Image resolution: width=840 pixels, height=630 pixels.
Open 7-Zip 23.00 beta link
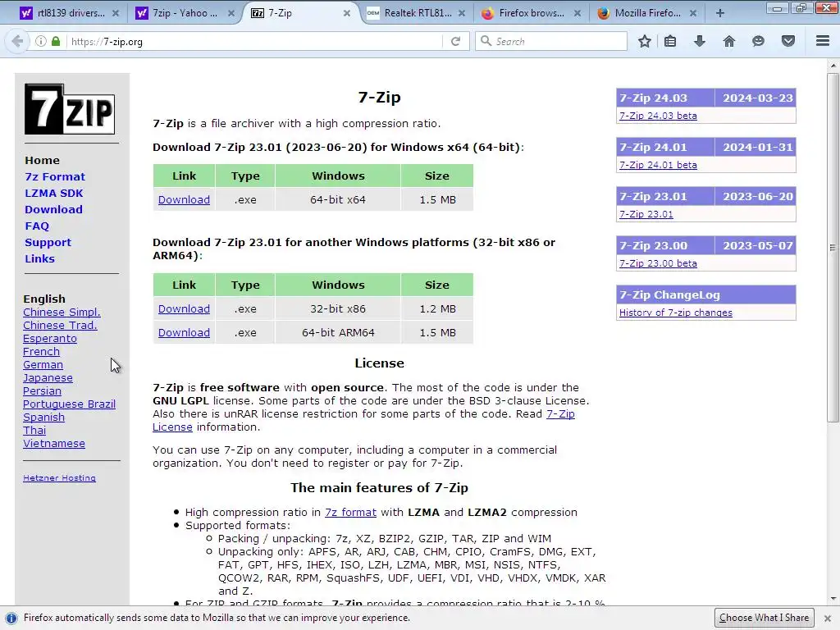tap(658, 263)
